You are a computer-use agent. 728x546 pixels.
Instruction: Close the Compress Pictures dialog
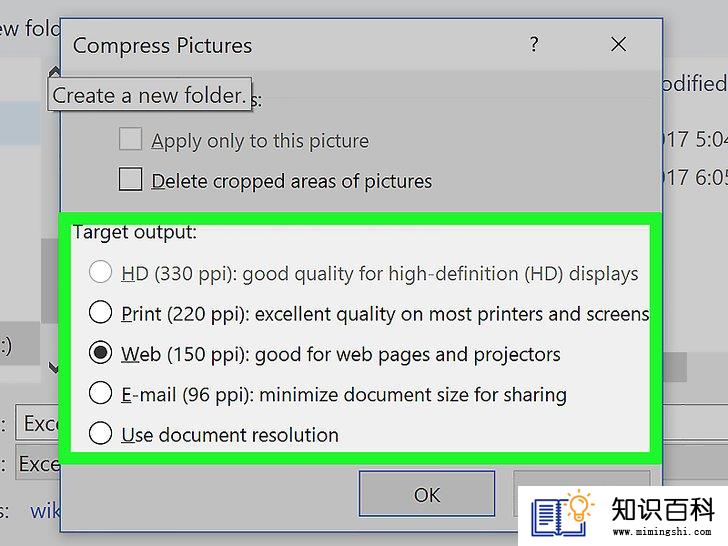tap(618, 45)
